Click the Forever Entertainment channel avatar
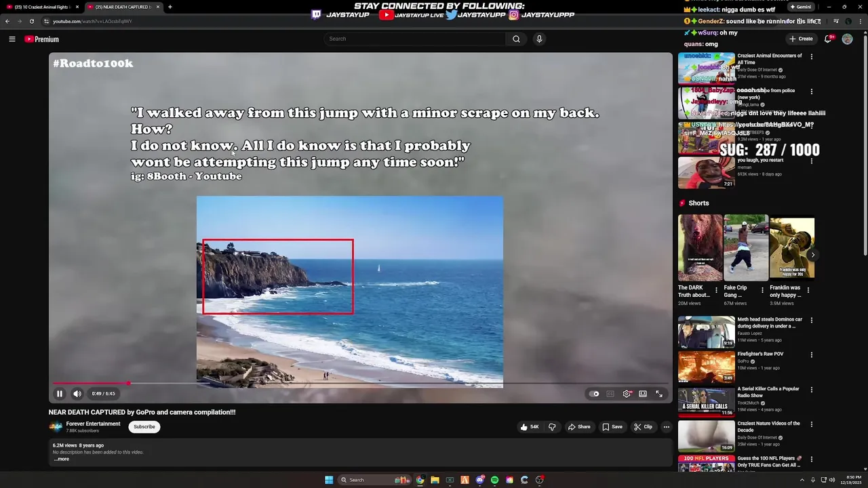The height and width of the screenshot is (488, 868). click(x=56, y=427)
